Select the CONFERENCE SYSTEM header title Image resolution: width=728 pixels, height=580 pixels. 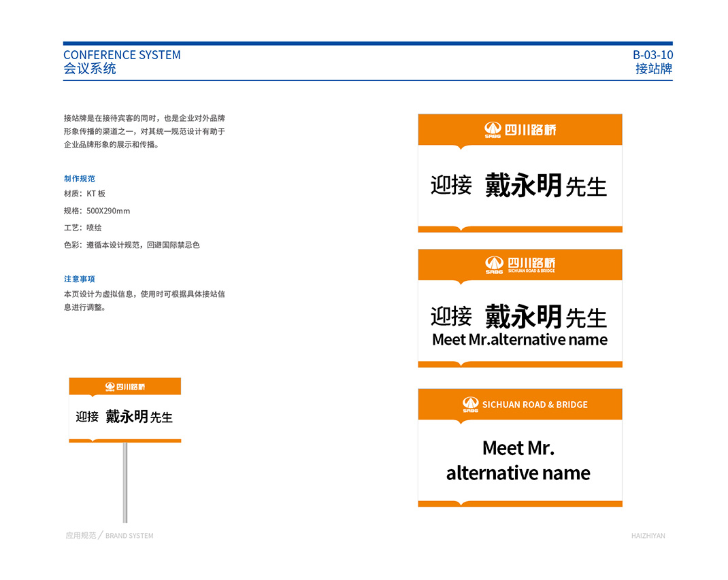pyautogui.click(x=122, y=55)
